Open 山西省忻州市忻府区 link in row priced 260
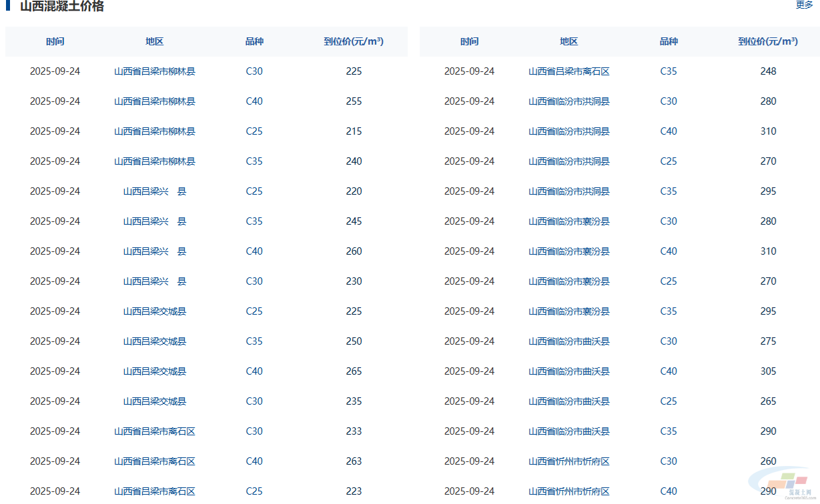 (568, 461)
